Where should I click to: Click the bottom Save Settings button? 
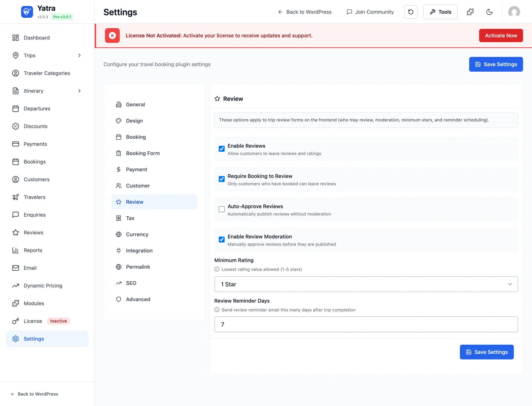tap(487, 352)
